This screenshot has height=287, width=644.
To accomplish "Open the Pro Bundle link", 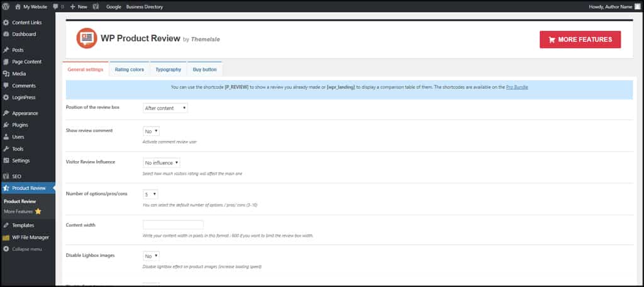I will click(517, 87).
